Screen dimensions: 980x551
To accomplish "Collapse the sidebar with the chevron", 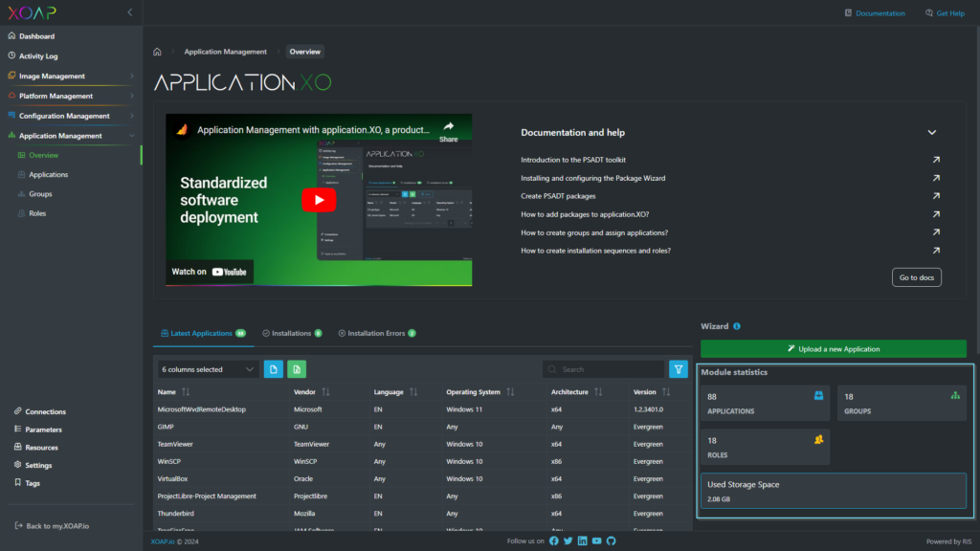I will pos(130,12).
